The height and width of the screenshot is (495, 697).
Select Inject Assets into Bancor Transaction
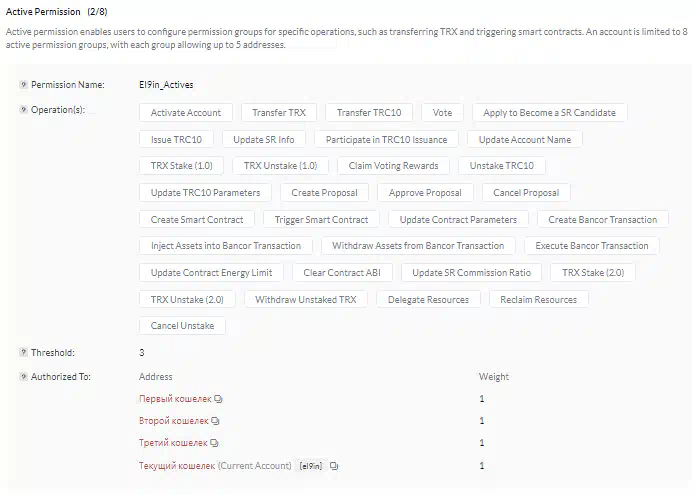click(x=226, y=246)
